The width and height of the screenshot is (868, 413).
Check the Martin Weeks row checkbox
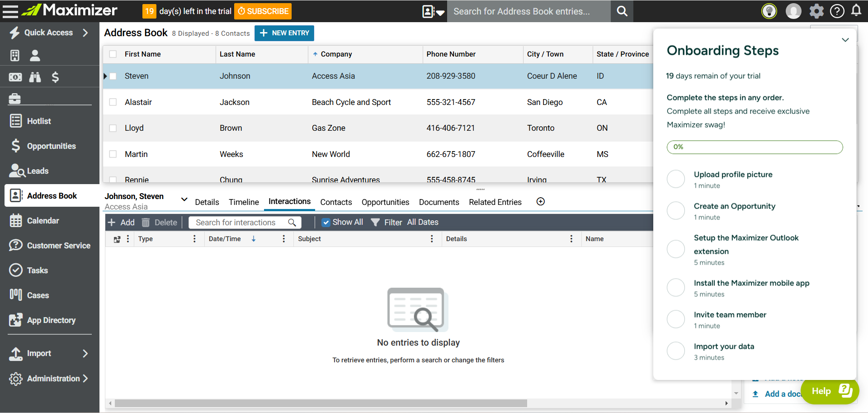click(x=113, y=154)
